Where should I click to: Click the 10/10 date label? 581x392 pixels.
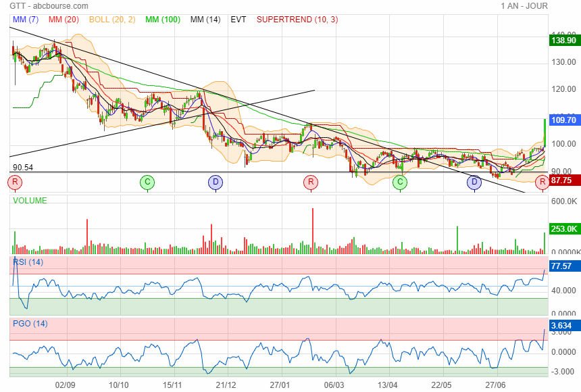(119, 385)
